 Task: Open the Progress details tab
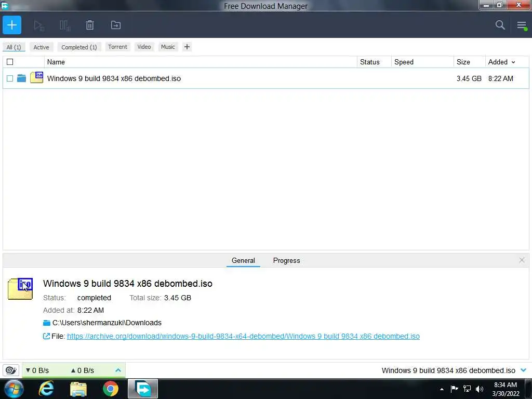[286, 261]
